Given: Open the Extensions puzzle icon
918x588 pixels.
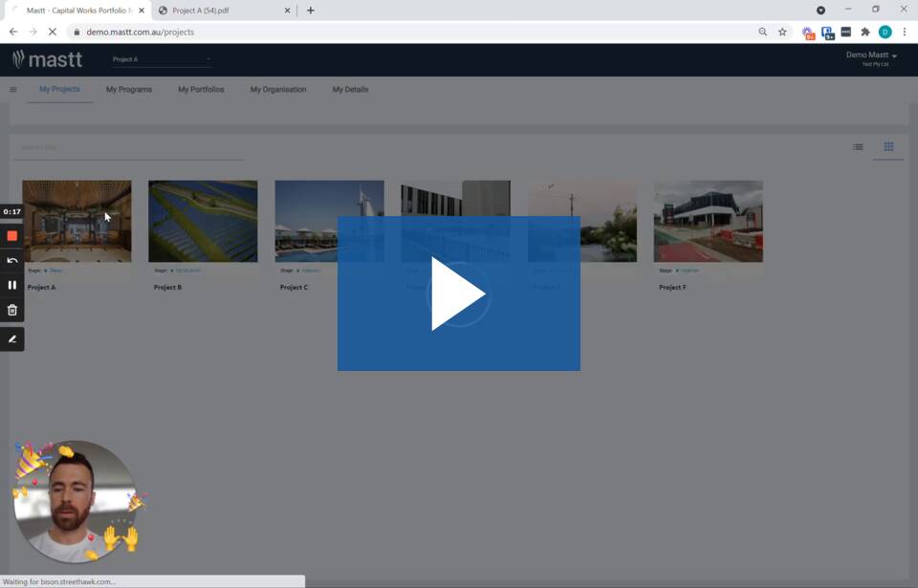Looking at the screenshot, I should coord(865,33).
